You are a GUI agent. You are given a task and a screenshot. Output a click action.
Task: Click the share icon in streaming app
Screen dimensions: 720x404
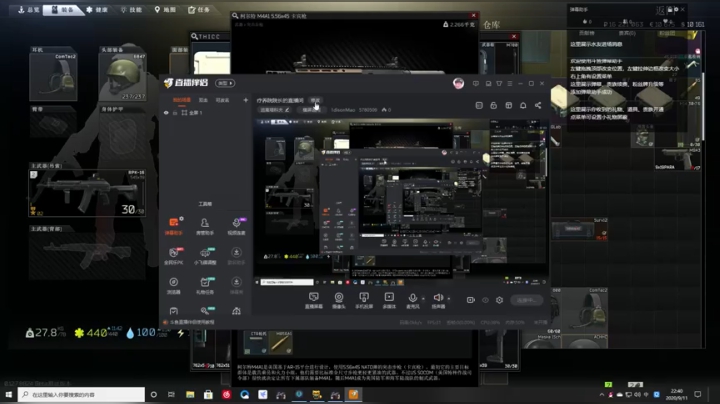pyautogui.click(x=538, y=106)
